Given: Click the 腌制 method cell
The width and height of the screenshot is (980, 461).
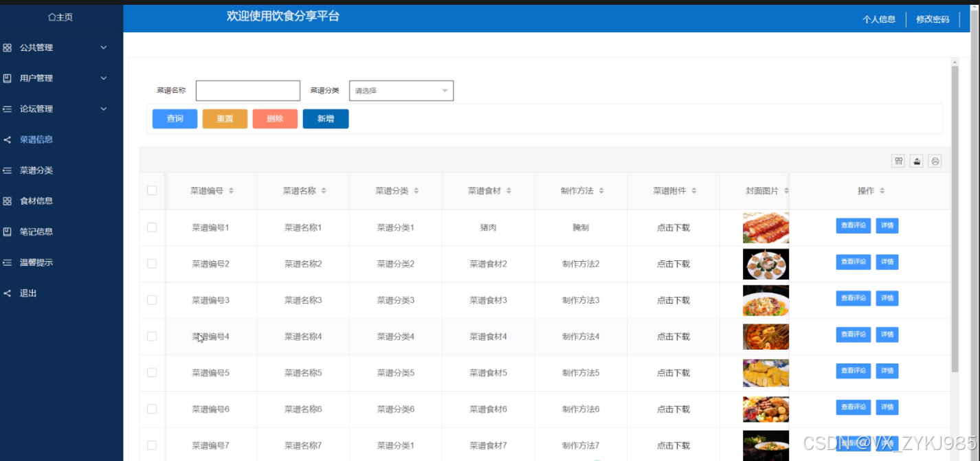Looking at the screenshot, I should click(x=581, y=227).
